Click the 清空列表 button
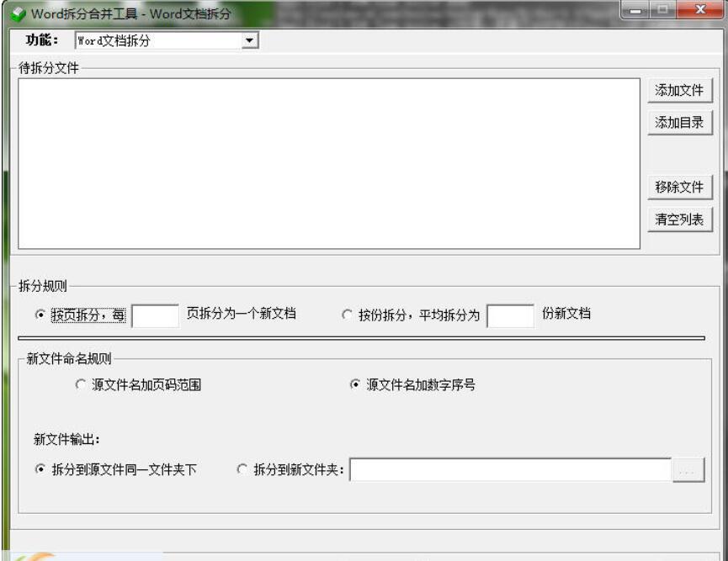The image size is (728, 561). point(679,219)
